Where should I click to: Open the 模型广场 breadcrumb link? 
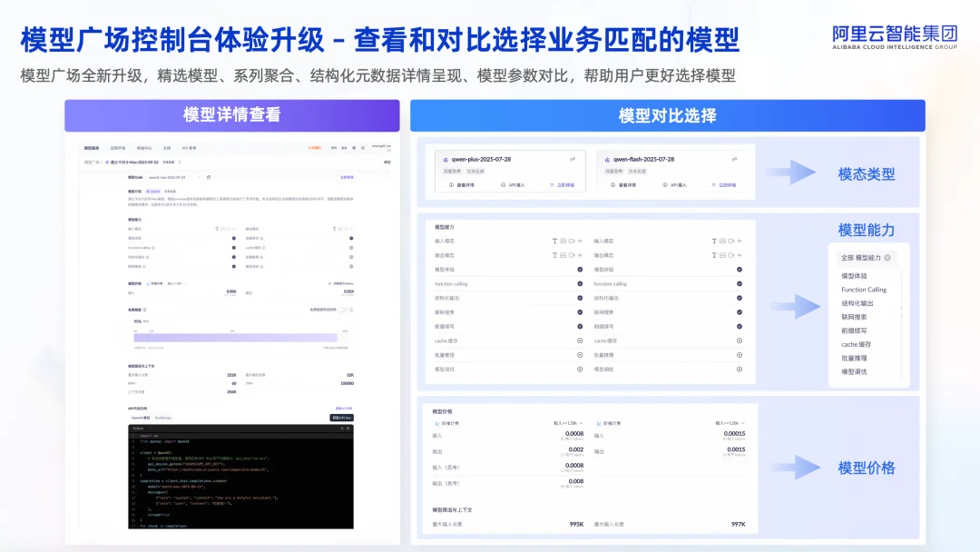87,162
